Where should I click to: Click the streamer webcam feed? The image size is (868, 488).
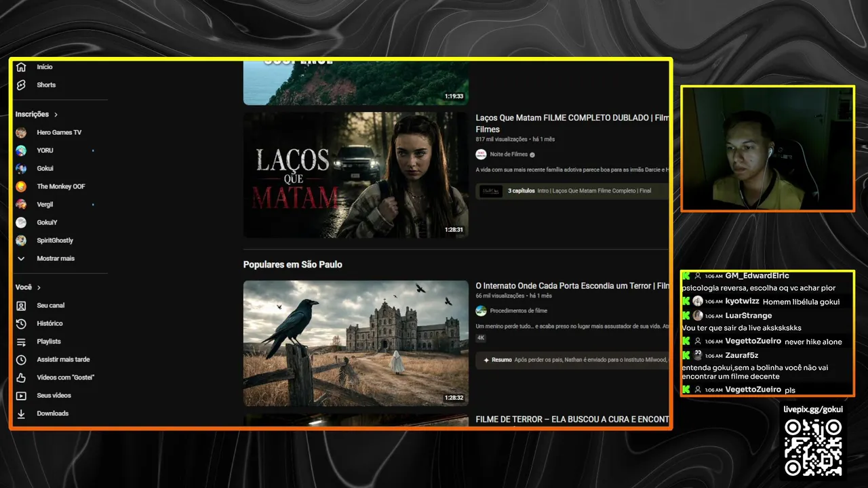(x=768, y=148)
